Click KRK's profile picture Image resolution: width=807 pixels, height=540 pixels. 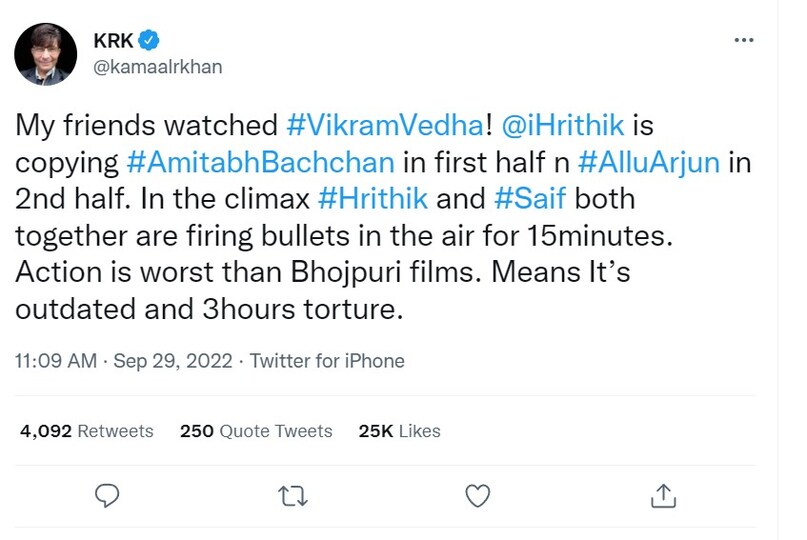pyautogui.click(x=46, y=54)
